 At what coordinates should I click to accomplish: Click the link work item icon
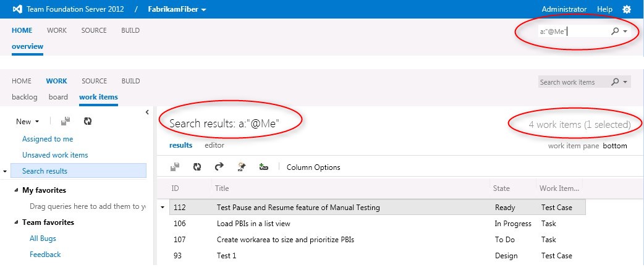point(264,167)
